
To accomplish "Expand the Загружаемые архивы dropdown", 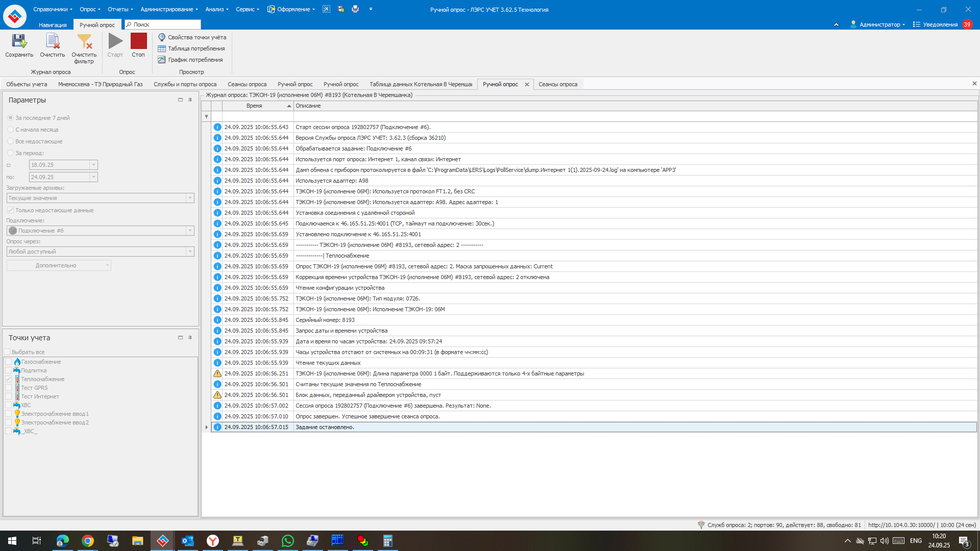I will (x=190, y=198).
